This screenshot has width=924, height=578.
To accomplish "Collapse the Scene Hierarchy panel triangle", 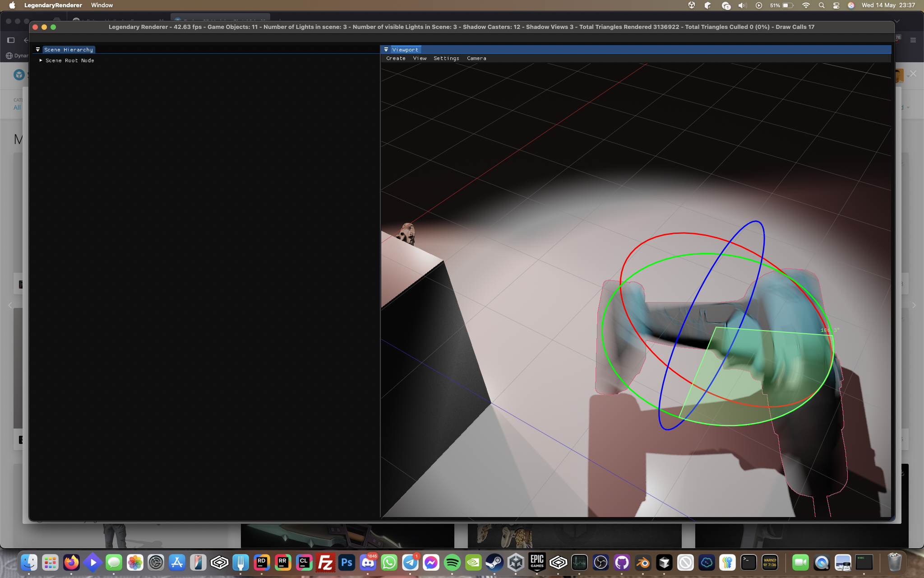I will pos(38,50).
